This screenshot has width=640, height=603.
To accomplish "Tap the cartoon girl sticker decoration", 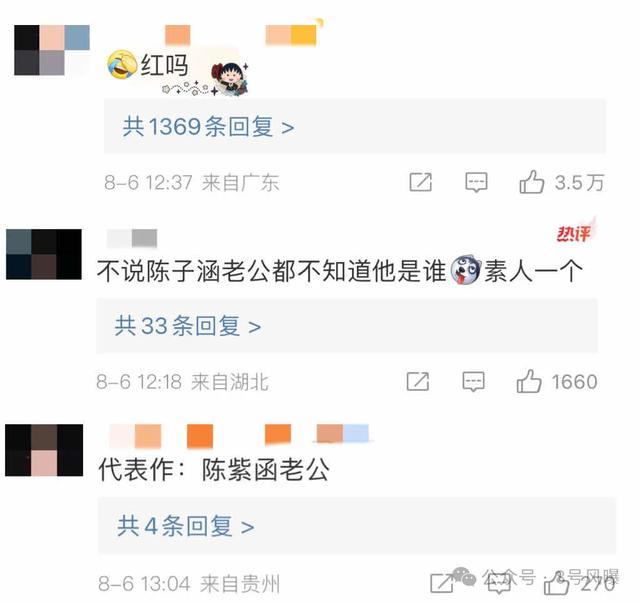I will (x=229, y=78).
